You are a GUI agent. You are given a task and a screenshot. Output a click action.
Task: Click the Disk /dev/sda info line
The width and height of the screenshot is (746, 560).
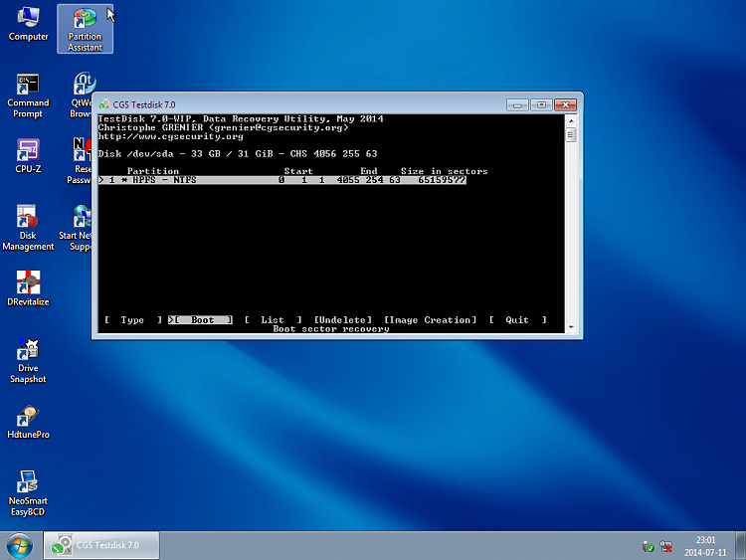pos(238,154)
